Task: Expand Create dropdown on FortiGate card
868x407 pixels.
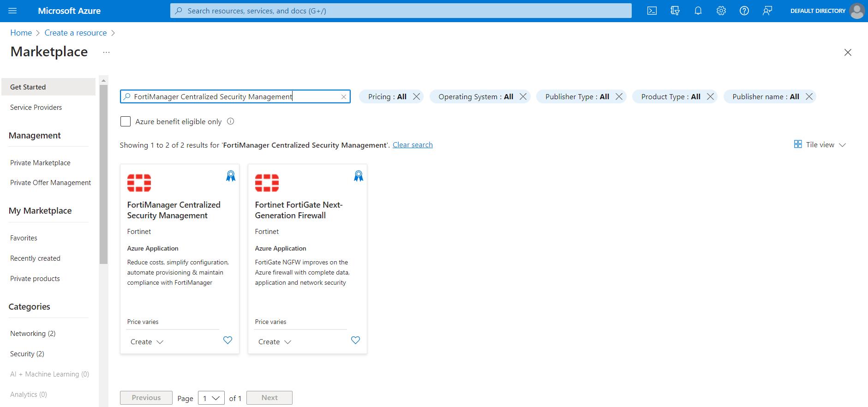Action: tap(275, 342)
